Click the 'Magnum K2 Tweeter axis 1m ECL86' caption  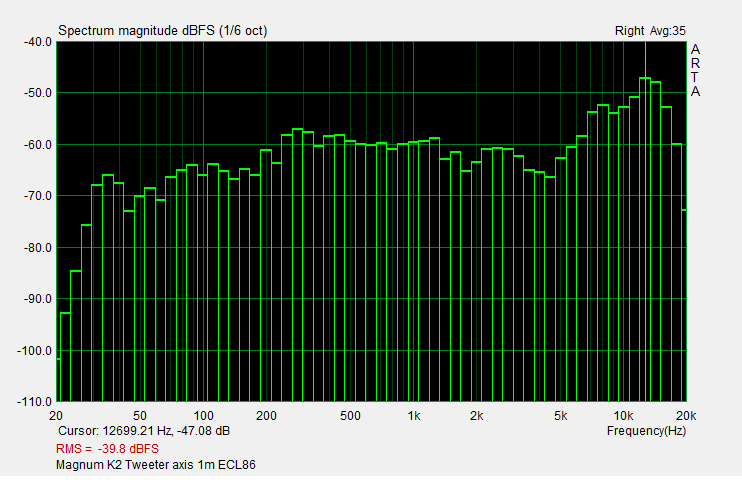point(156,465)
